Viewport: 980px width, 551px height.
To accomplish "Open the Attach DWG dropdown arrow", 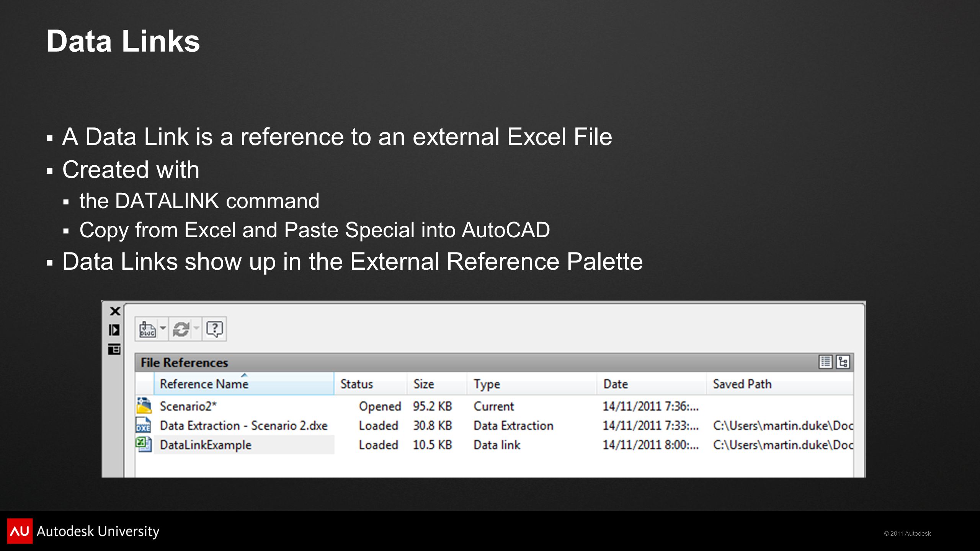I will [x=163, y=328].
